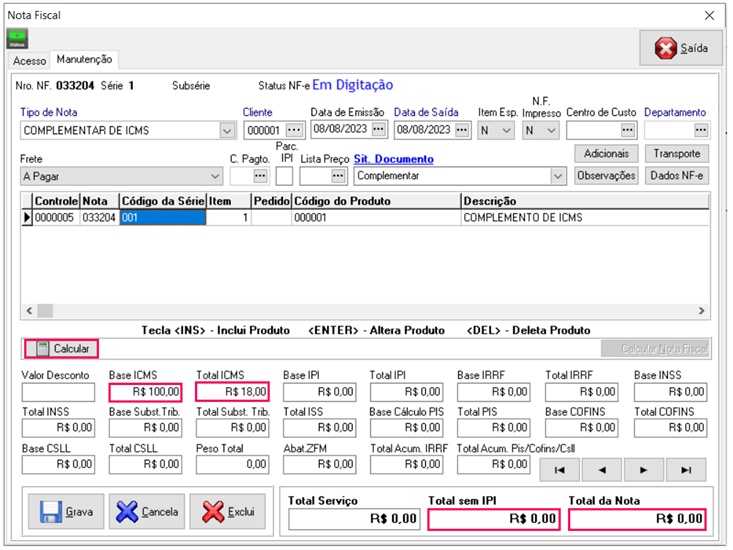
Task: Expand Tipo de Nota dropdown
Action: (x=226, y=130)
